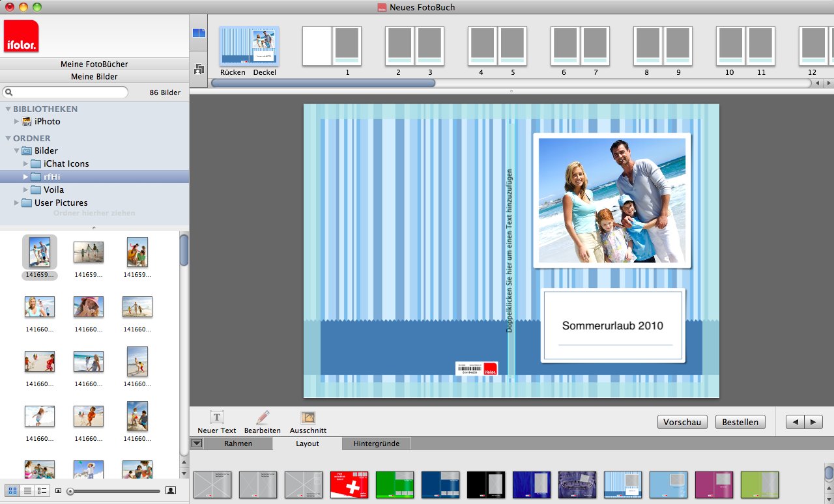Screen dimensions: 834x504
Task: Collapse the BIBLIOTHEKEN section
Action: point(8,109)
